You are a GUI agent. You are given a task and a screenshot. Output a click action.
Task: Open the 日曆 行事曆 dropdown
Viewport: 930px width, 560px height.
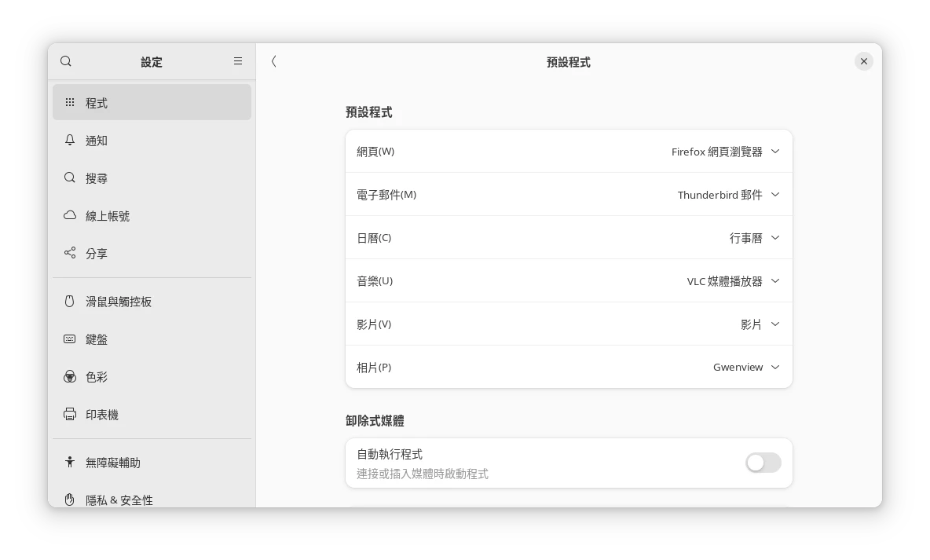(x=754, y=238)
